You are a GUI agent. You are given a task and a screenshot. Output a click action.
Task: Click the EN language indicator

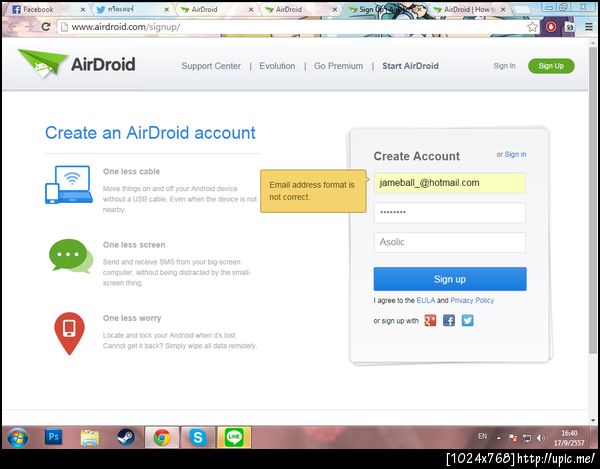[x=482, y=436]
